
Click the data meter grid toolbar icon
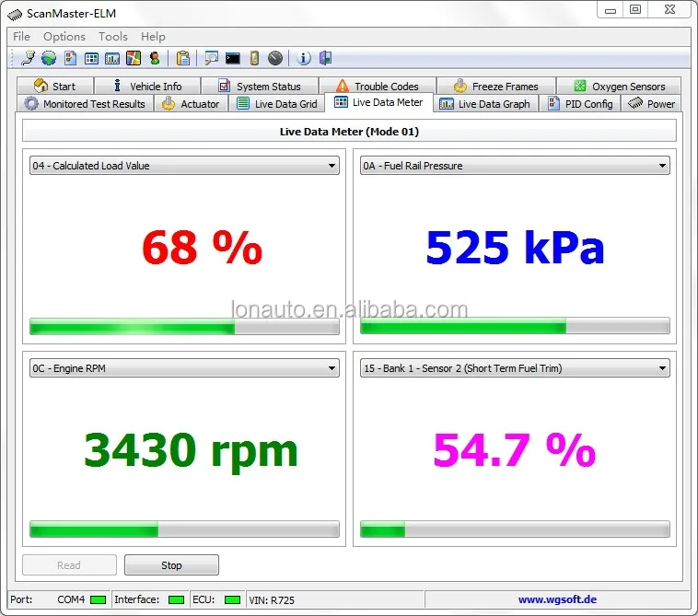point(92,58)
